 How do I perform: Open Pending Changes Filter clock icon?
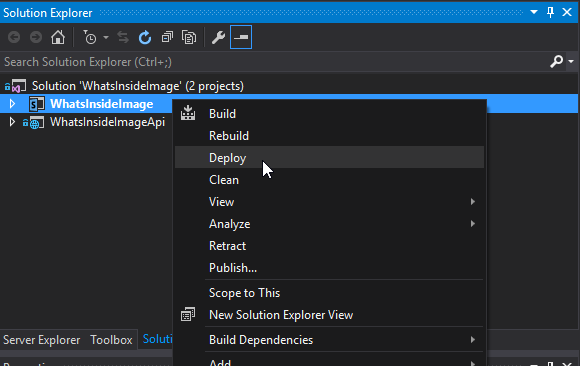pyautogui.click(x=90, y=37)
